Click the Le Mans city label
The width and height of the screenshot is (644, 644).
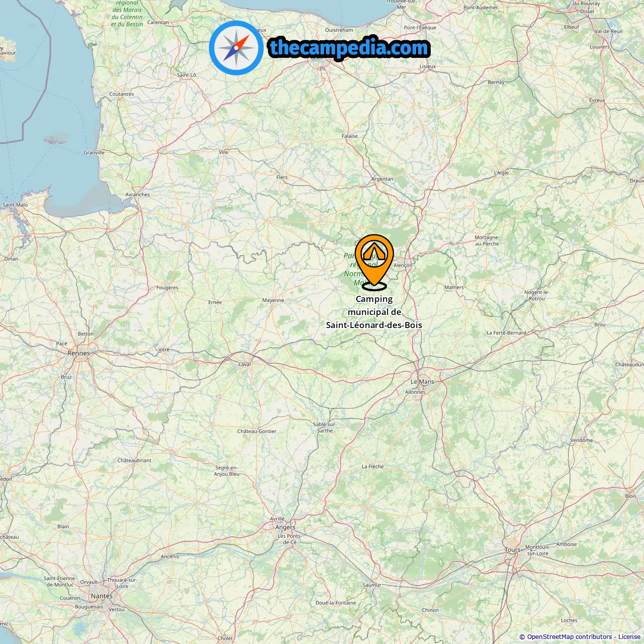click(422, 382)
